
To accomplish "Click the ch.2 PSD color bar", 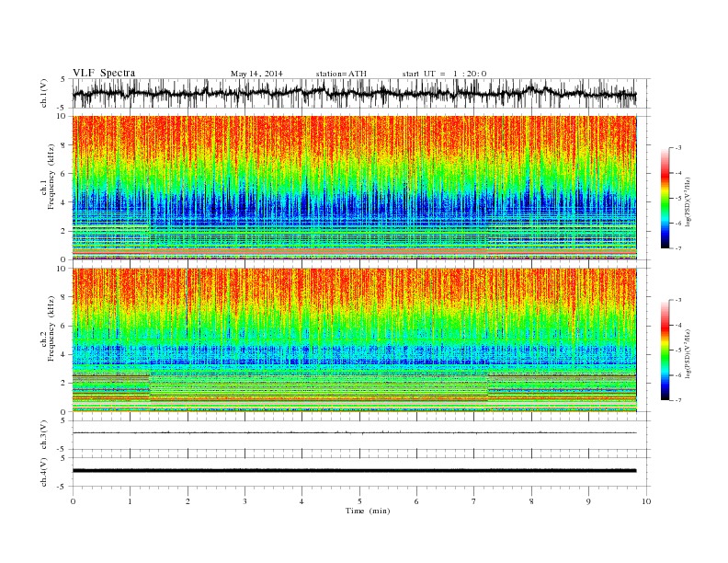I will coord(665,350).
